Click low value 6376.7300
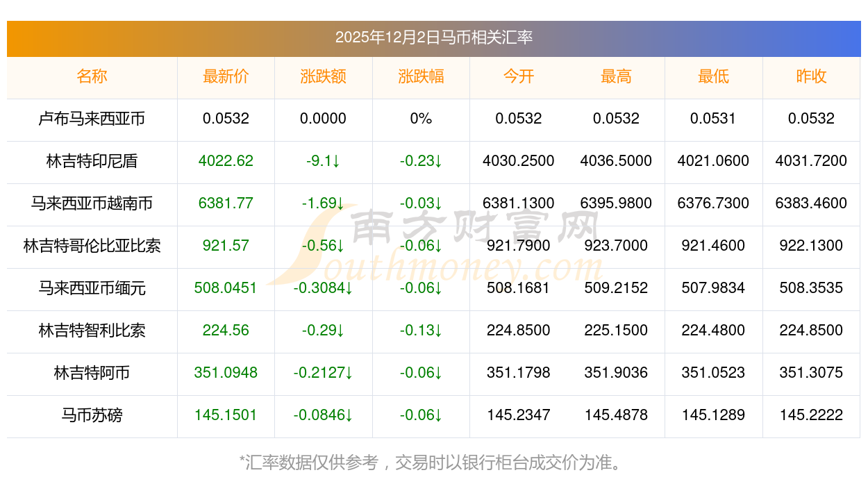This screenshot has width=868, height=484. pos(714,203)
